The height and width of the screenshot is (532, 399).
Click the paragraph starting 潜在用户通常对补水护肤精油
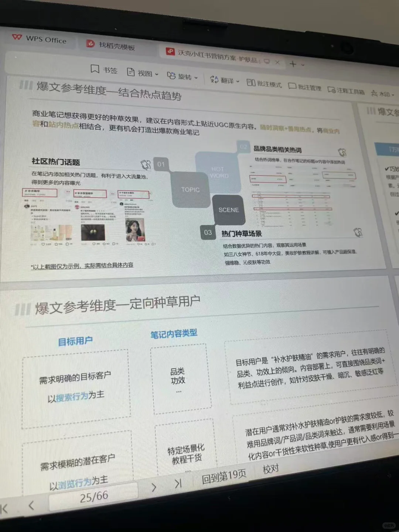(321, 435)
